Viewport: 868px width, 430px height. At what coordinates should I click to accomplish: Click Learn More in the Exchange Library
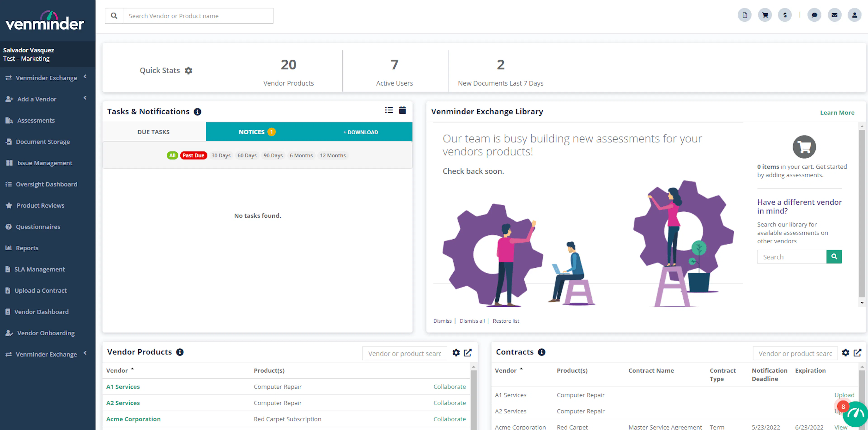click(x=838, y=112)
